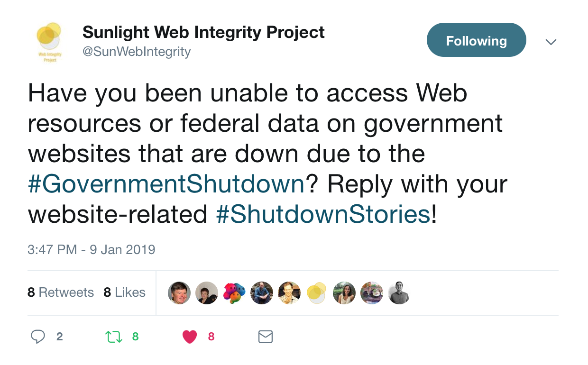Click the reply speech bubble icon
Screen dimensions: 588x365
click(x=38, y=337)
